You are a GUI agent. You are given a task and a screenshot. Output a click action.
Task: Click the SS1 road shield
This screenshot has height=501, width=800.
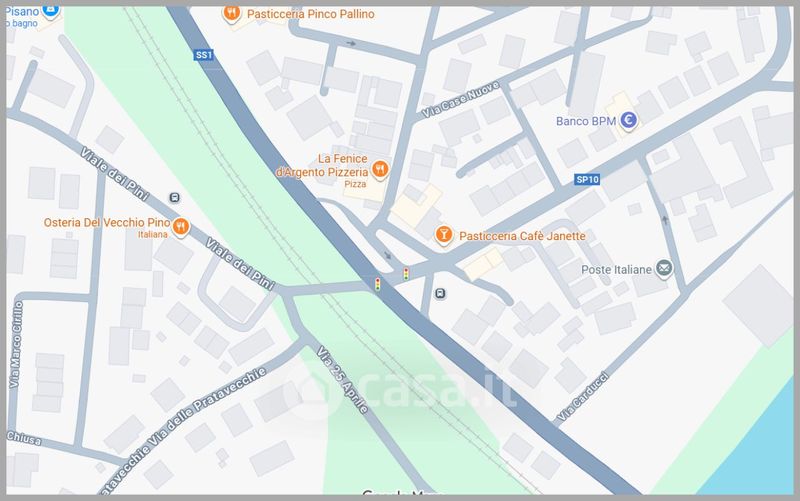point(203,55)
